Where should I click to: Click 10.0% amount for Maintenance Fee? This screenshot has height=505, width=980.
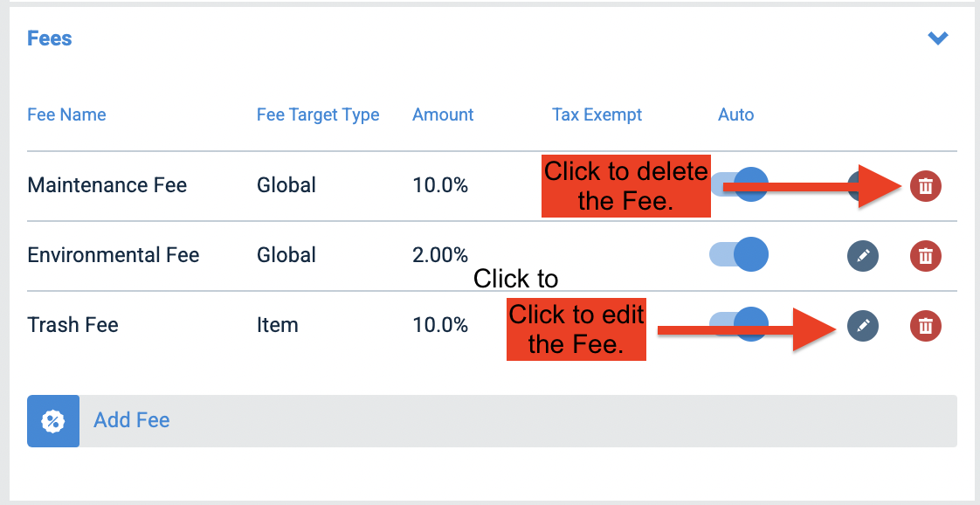(440, 185)
